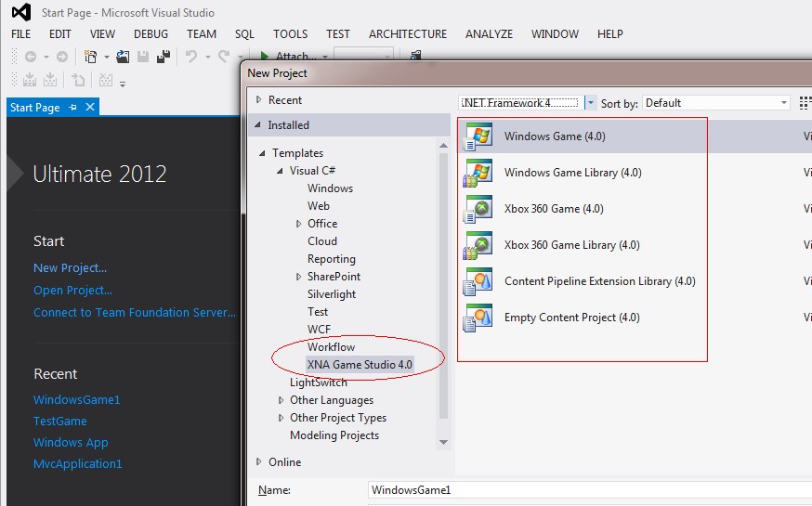
Task: Open recent project MvcApplication1
Action: (78, 463)
